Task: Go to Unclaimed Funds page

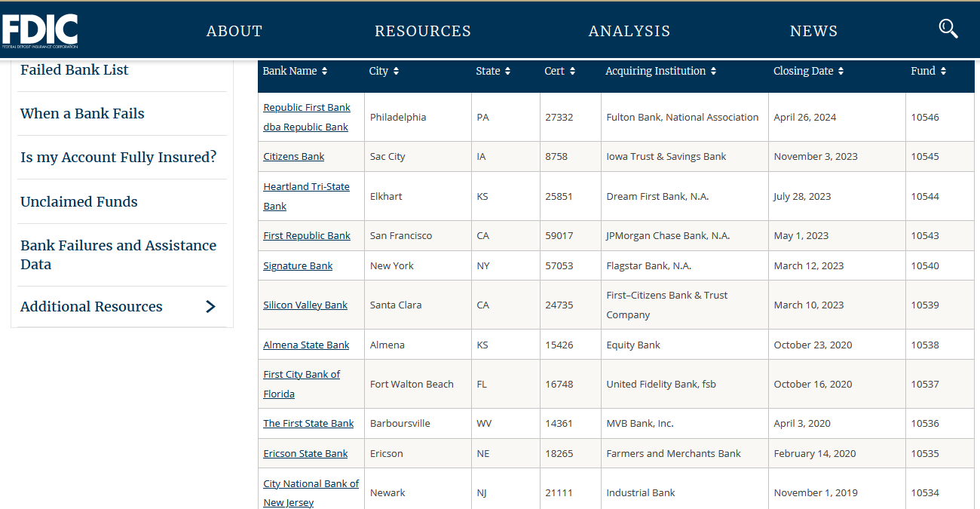Action: [79, 202]
